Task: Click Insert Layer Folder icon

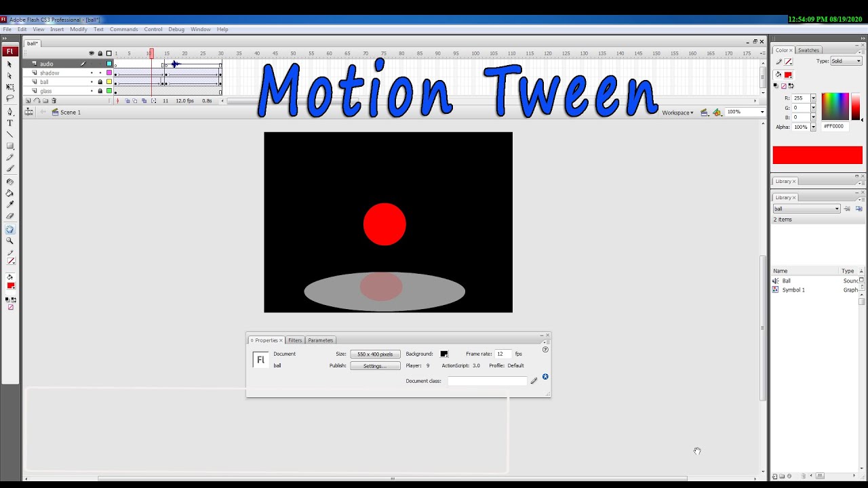Action: coord(45,100)
